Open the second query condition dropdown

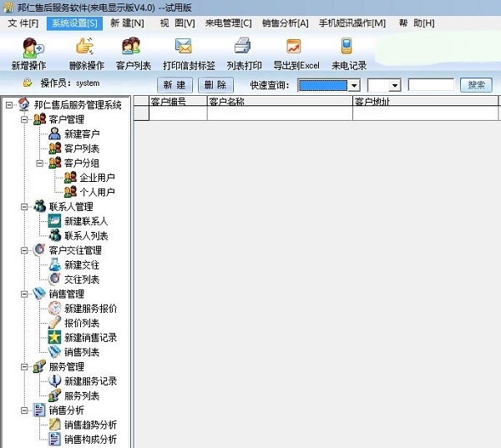pyautogui.click(x=395, y=86)
